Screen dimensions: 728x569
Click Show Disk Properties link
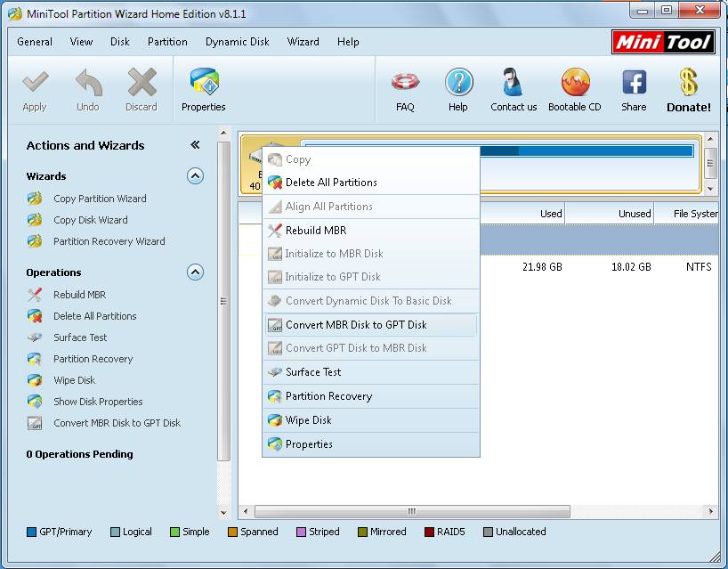[98, 402]
